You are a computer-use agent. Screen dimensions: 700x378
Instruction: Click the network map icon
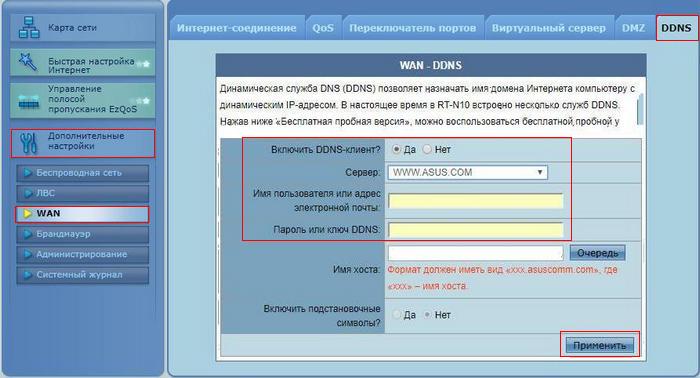click(x=29, y=28)
